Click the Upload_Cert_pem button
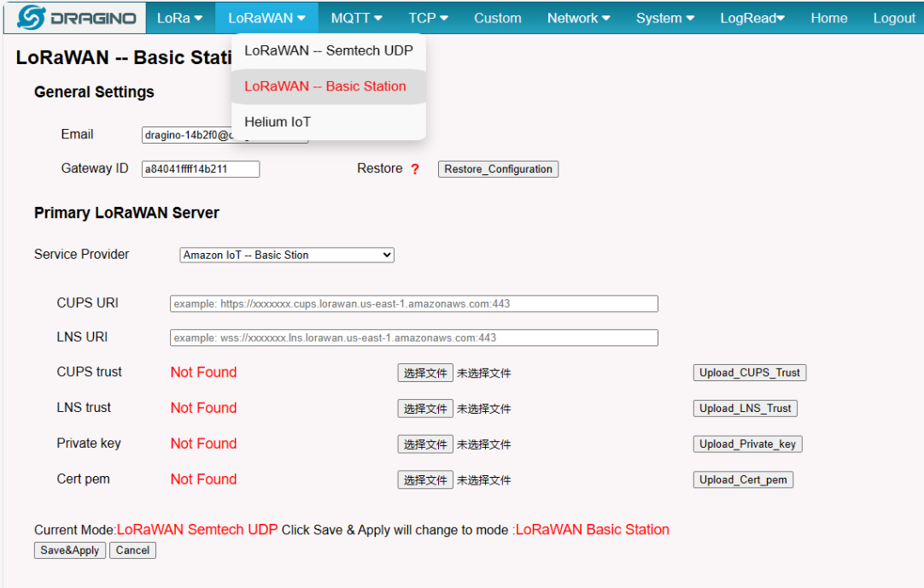The width and height of the screenshot is (924, 588). click(743, 479)
